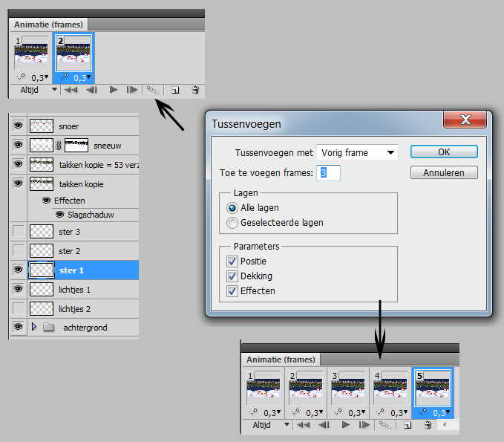504x442 pixels.
Task: Click Annuleren in Tussenvoegen dialog
Action: [x=444, y=172]
